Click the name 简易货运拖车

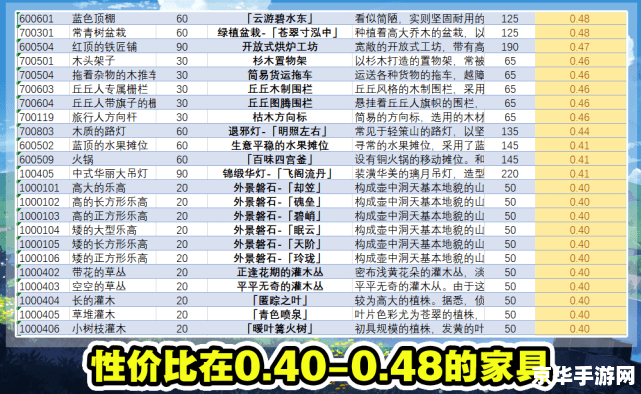click(280, 75)
